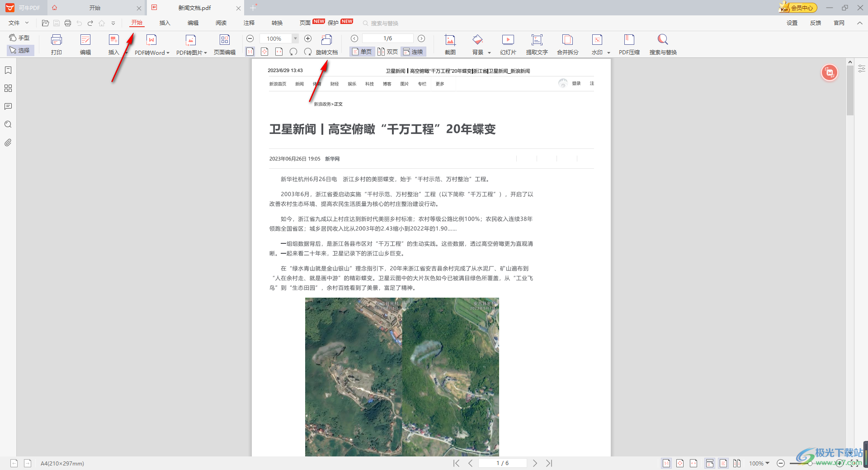Screen dimensions: 868x470
Task: Open the Protect (保护) ribbon tab
Action: tap(333, 23)
